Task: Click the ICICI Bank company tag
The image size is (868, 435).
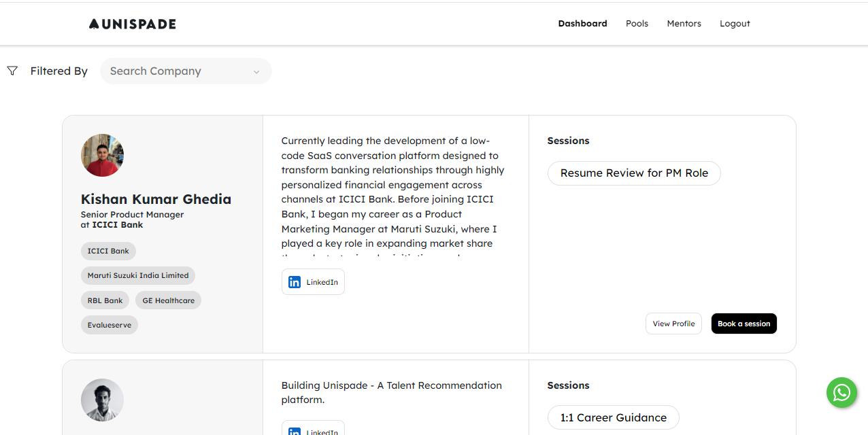Action: click(108, 251)
